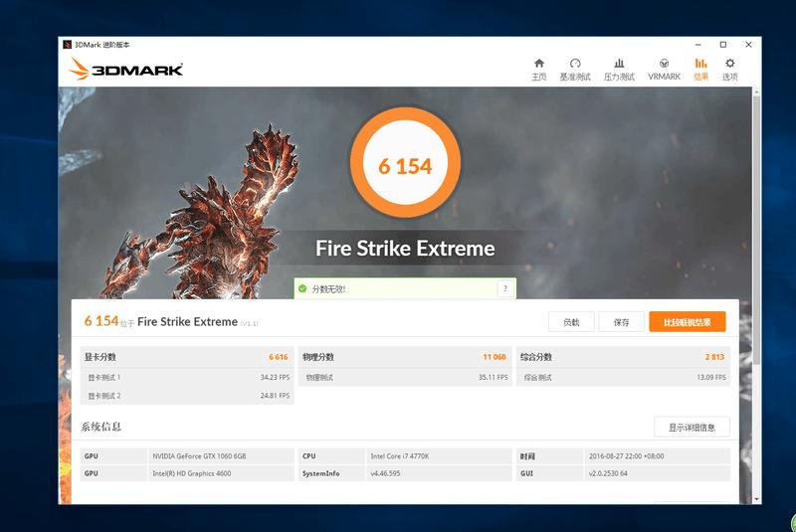This screenshot has width=796, height=532.
Task: Click the vertical scrollbar thumb
Action: point(756,229)
